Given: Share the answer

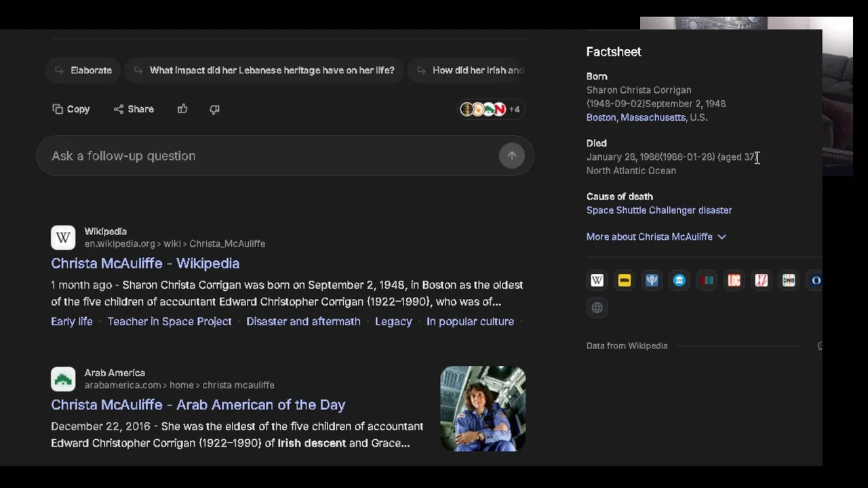Looking at the screenshot, I should point(134,109).
